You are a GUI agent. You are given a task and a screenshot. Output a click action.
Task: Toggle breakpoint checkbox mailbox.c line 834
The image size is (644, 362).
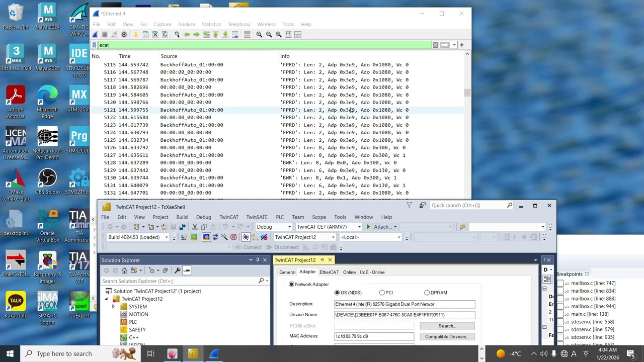tap(560, 291)
